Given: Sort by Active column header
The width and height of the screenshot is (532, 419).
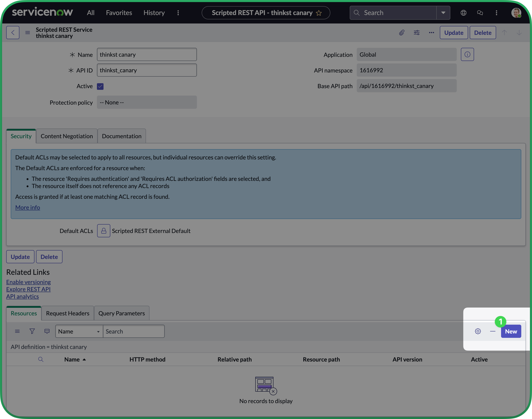Looking at the screenshot, I should [x=479, y=359].
